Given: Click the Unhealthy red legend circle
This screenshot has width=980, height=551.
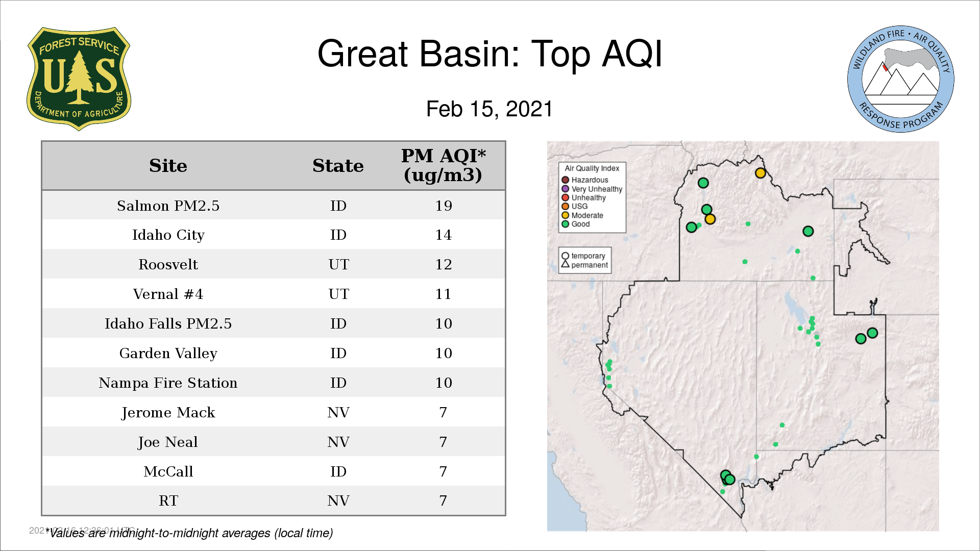Looking at the screenshot, I should tap(565, 197).
